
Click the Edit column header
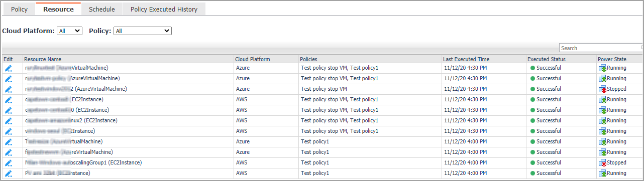coord(9,59)
